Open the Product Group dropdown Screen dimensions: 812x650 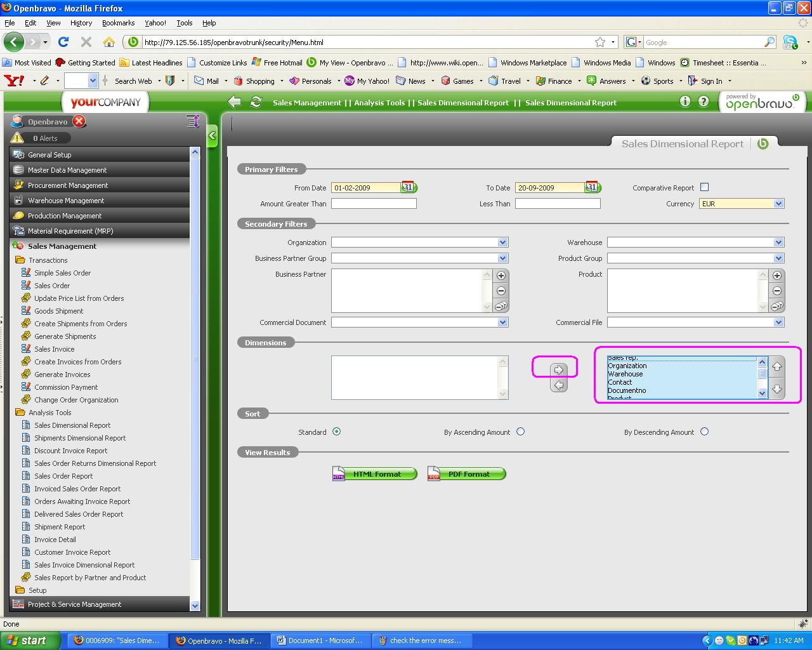(x=778, y=258)
